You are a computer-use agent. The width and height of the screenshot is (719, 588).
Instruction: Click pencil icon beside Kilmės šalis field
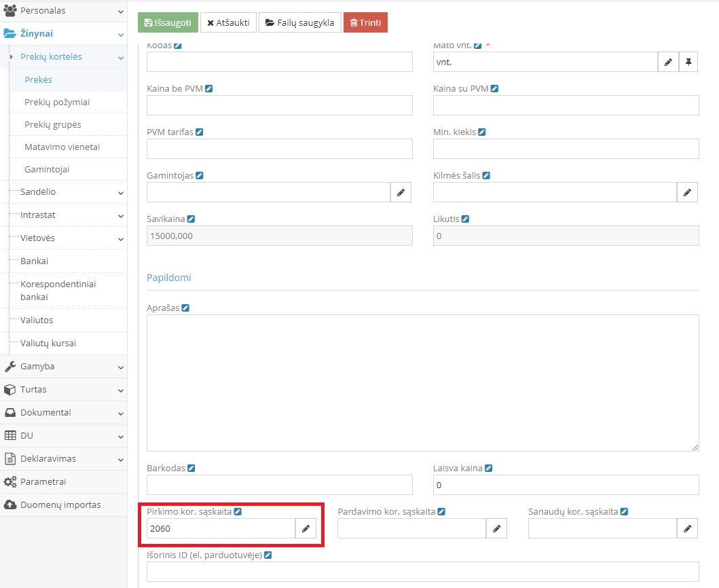(x=687, y=193)
